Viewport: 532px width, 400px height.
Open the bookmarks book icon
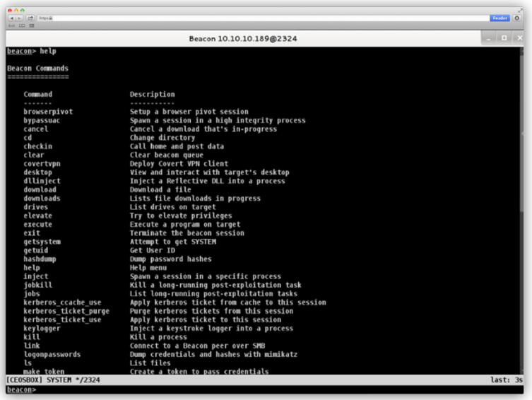[22, 25]
